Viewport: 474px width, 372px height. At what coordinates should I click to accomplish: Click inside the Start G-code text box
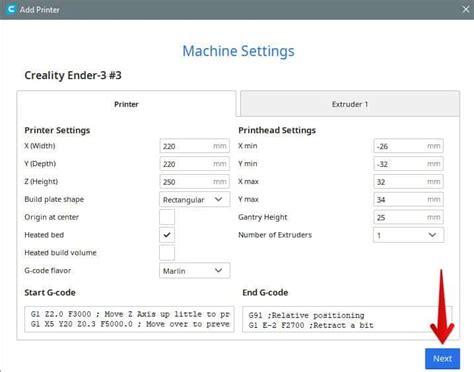tap(129, 319)
